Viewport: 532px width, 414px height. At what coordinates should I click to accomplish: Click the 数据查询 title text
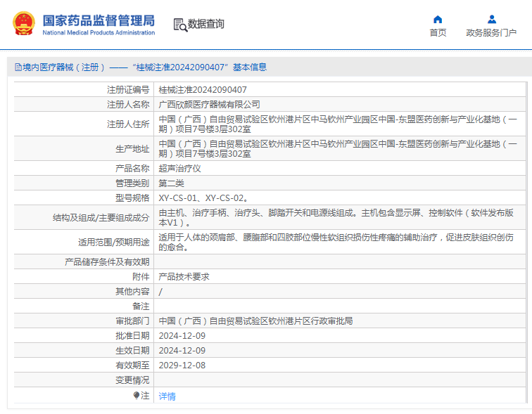pos(206,24)
